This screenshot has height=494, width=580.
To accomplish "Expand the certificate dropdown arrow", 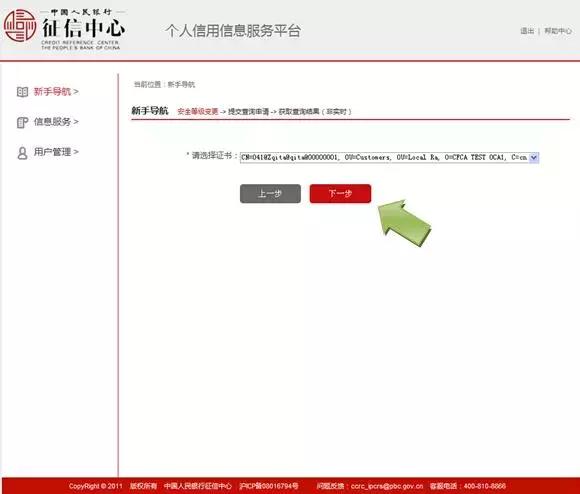I will point(534,158).
